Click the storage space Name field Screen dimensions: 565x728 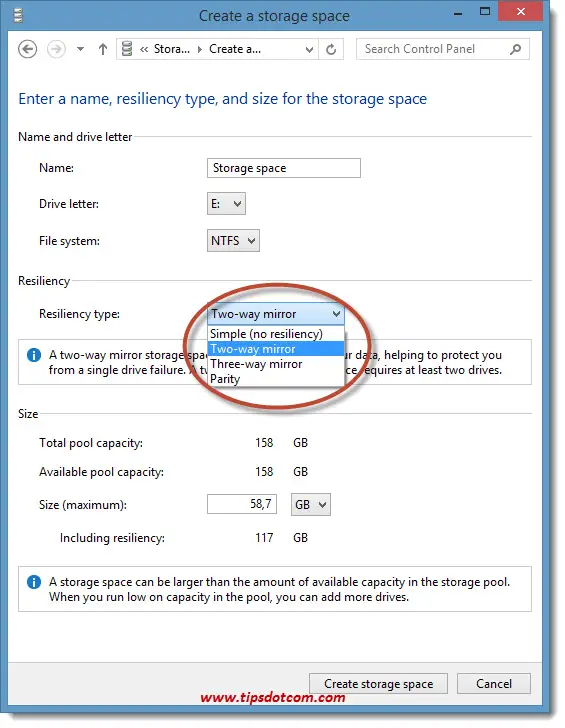coord(284,168)
